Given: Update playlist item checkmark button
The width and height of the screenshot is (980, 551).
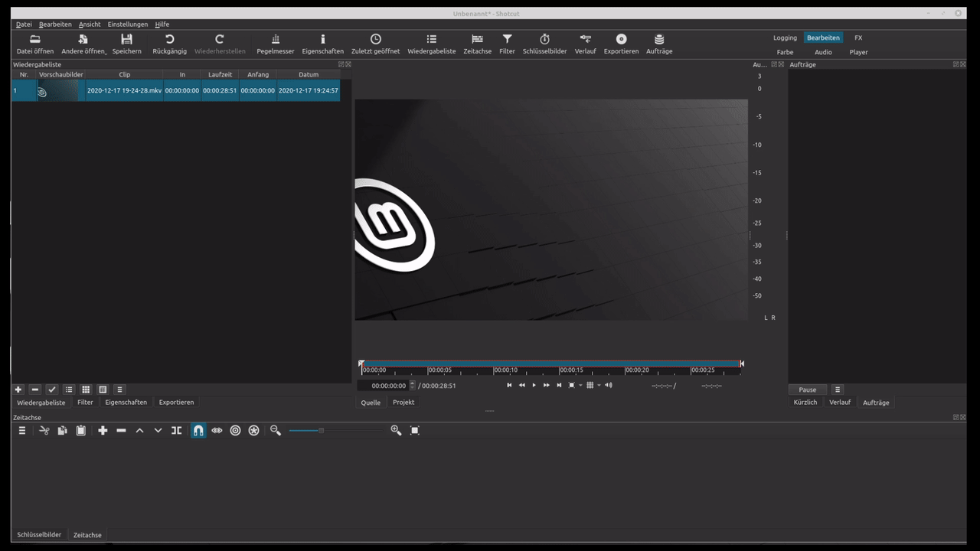Looking at the screenshot, I should (x=52, y=390).
